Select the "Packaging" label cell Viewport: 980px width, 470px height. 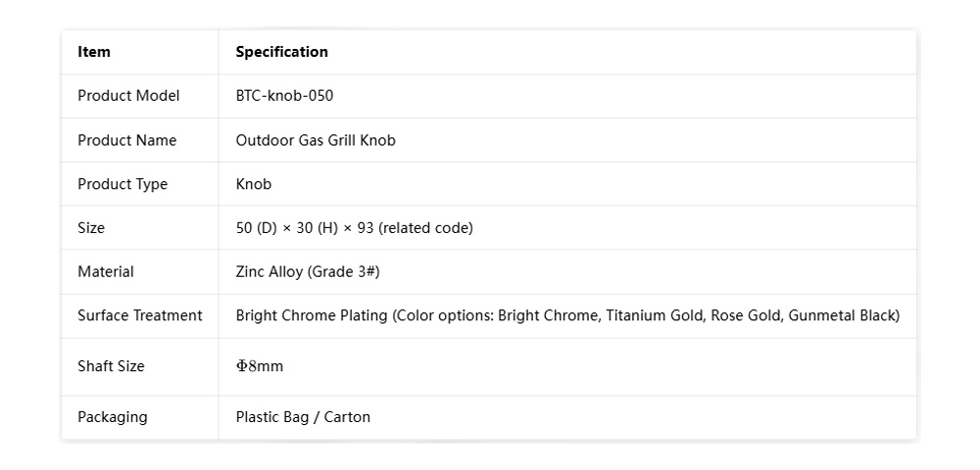113,417
